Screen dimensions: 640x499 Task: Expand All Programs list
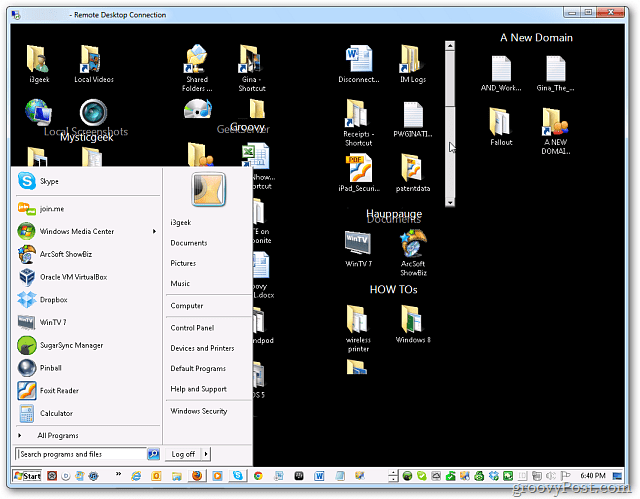57,436
